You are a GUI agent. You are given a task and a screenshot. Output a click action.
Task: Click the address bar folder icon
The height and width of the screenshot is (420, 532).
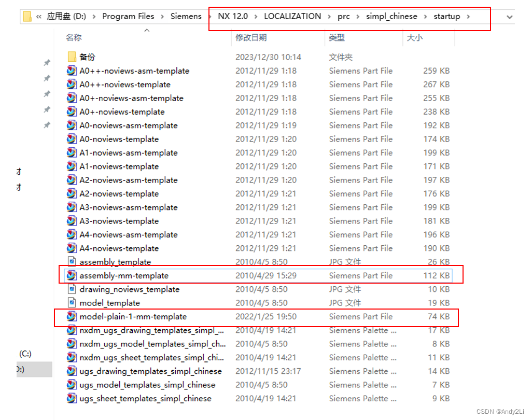click(x=27, y=16)
